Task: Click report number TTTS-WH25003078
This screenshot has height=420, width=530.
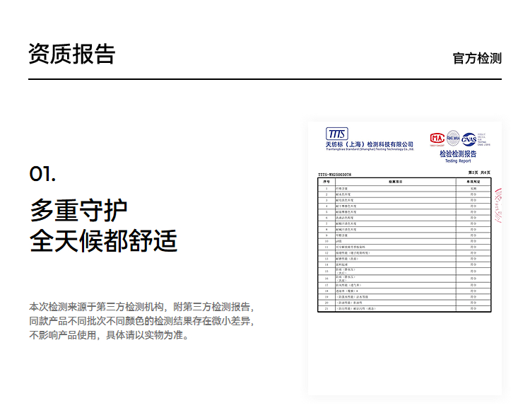Action: (x=335, y=175)
